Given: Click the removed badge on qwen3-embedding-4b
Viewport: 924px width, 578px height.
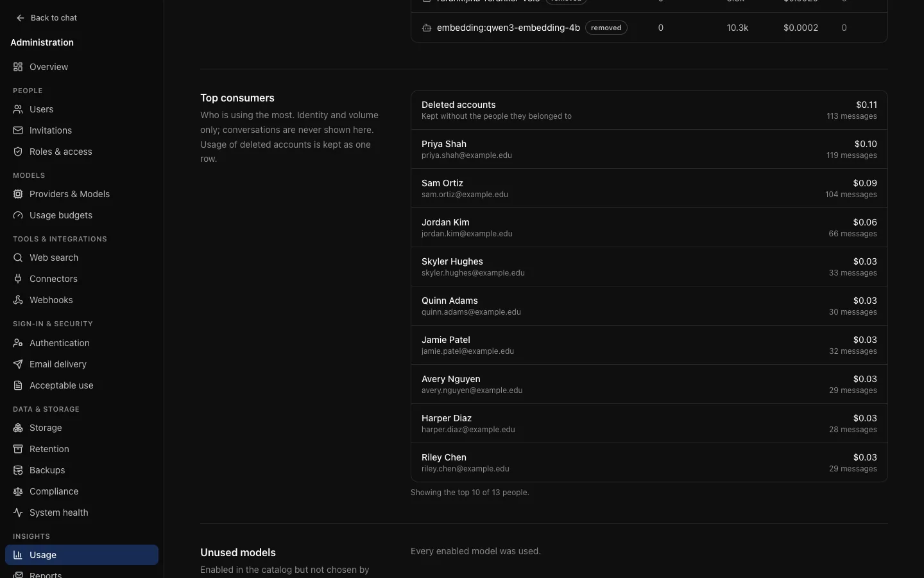Looking at the screenshot, I should pos(606,28).
